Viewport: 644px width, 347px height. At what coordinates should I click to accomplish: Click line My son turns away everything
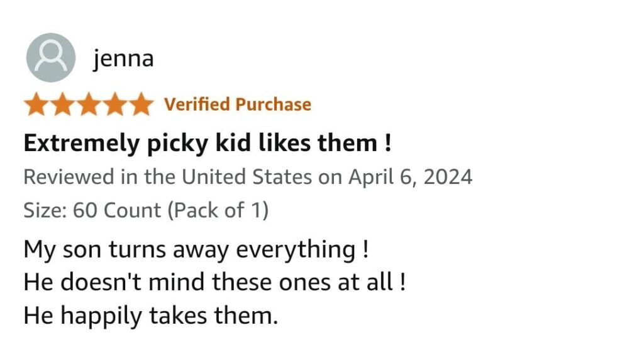[196, 249]
